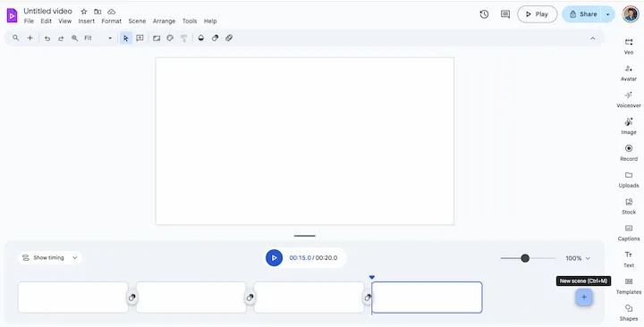Viewport: 644px width, 327px height.
Task: Click the header Play button
Action: pos(538,14)
